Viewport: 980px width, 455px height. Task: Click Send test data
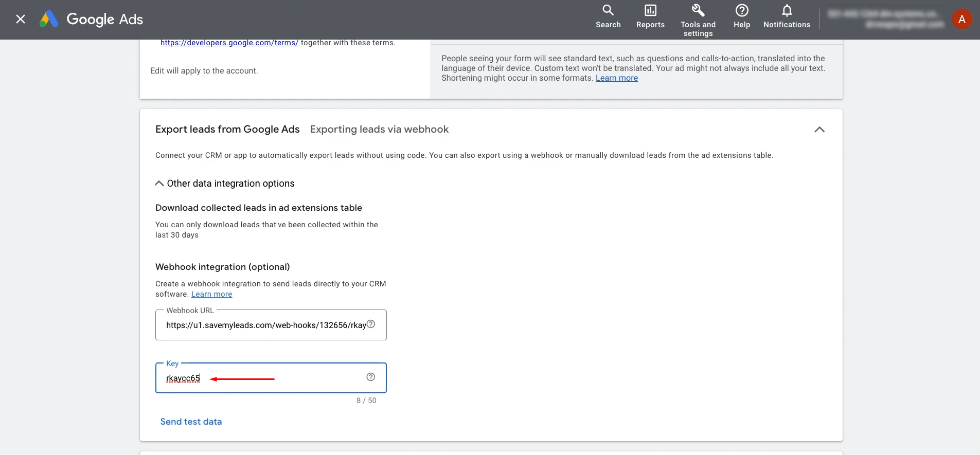click(191, 422)
